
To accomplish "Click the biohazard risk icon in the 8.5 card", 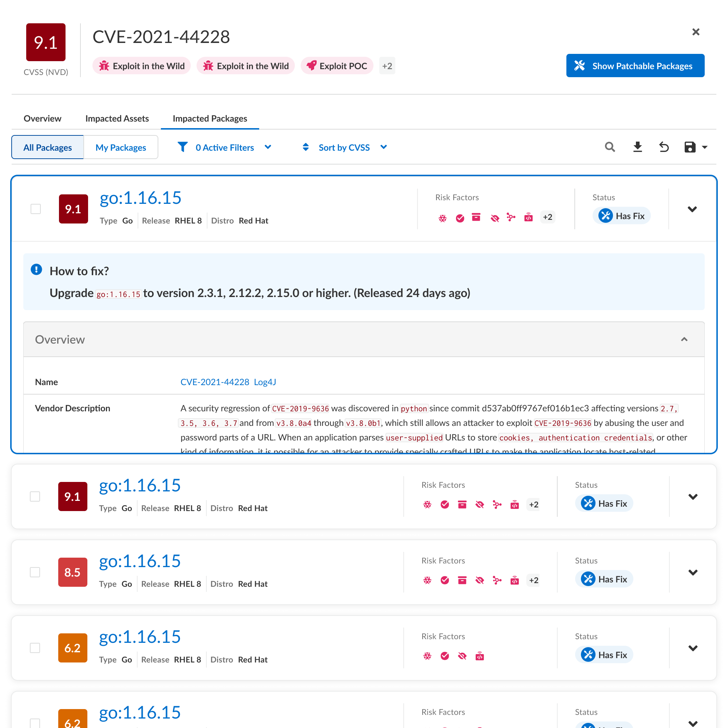I will (x=427, y=580).
